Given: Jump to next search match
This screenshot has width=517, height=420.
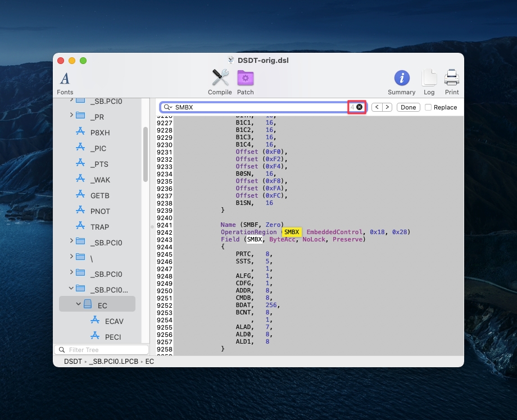Looking at the screenshot, I should tap(387, 107).
